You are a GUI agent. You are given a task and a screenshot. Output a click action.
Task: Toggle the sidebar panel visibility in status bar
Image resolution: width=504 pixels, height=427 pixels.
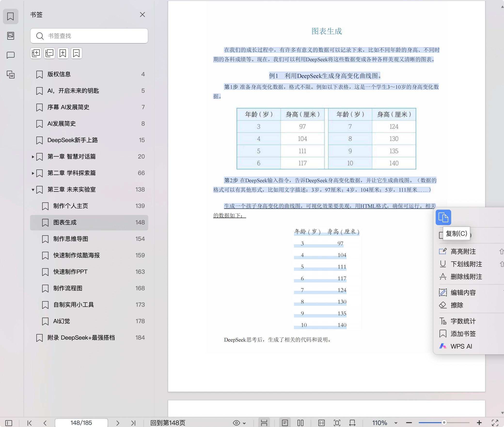pyautogui.click(x=9, y=423)
